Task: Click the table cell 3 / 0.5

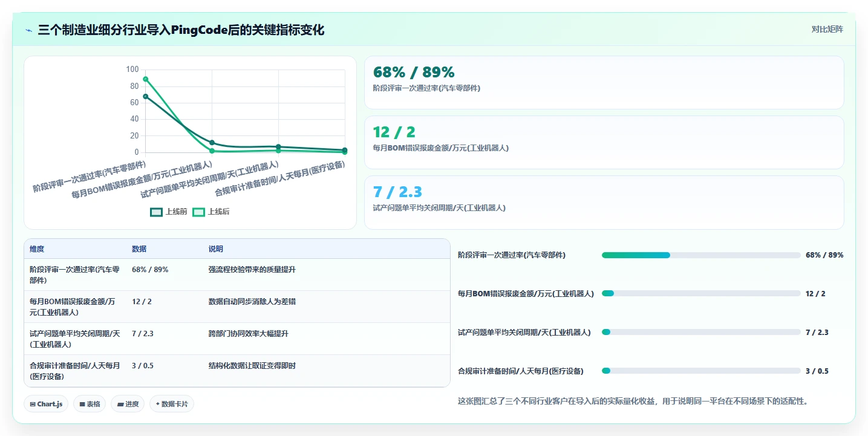Action: (143, 365)
